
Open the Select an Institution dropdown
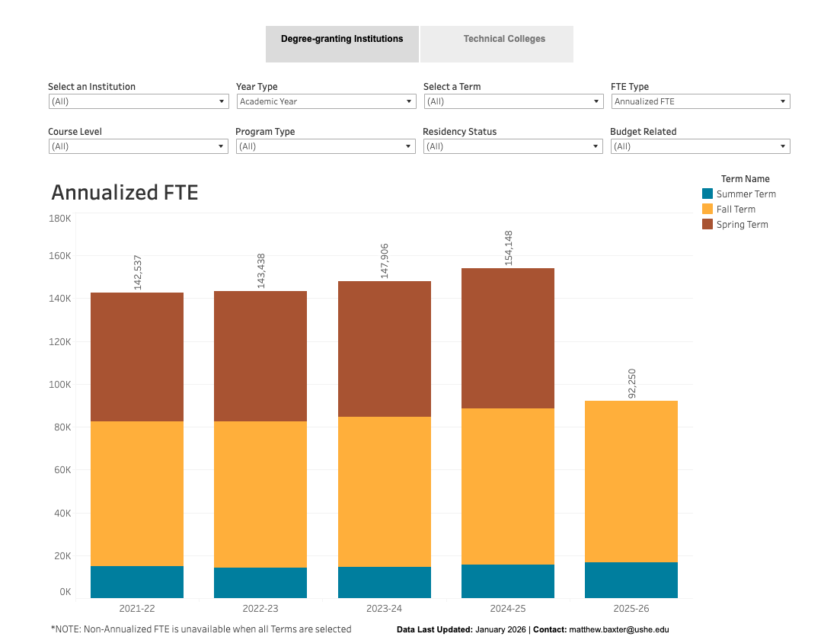click(x=138, y=101)
